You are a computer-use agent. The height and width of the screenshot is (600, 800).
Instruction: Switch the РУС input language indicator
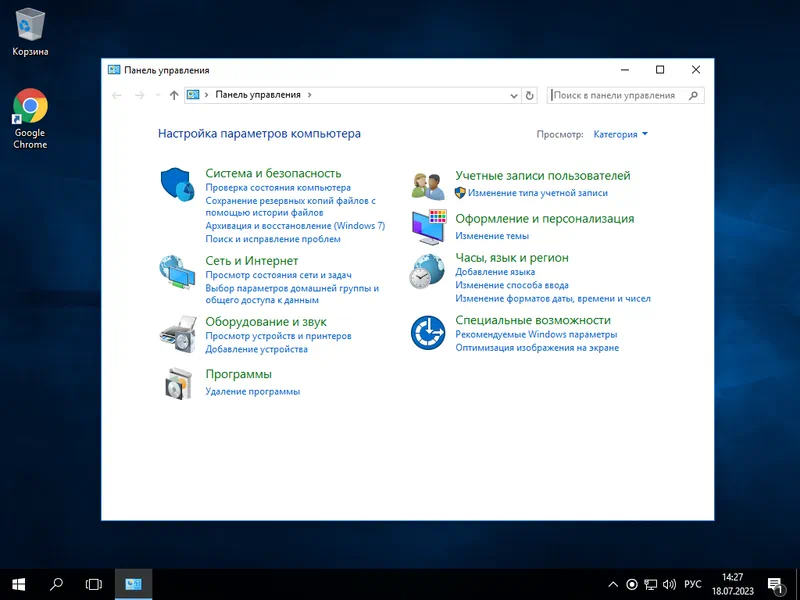coord(693,585)
